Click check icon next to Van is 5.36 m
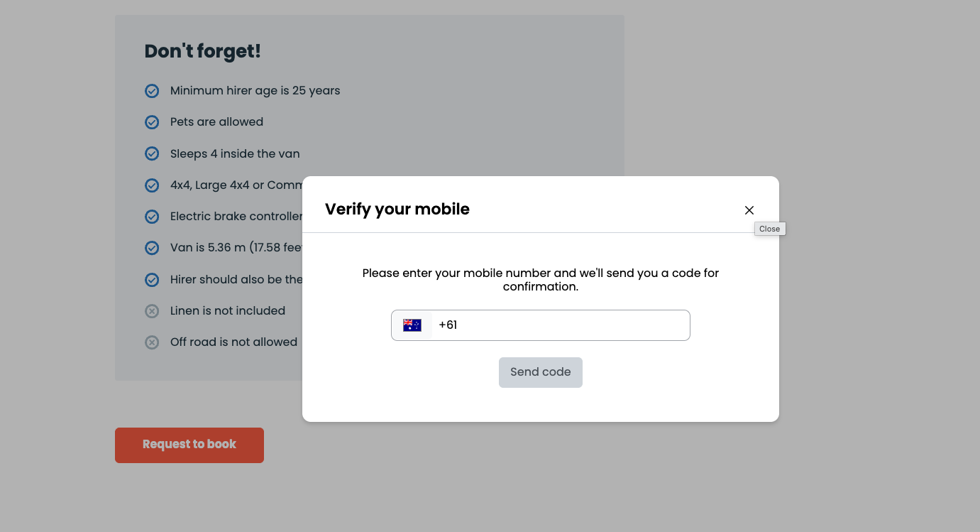Screen dimensions: 980x532 (152, 248)
